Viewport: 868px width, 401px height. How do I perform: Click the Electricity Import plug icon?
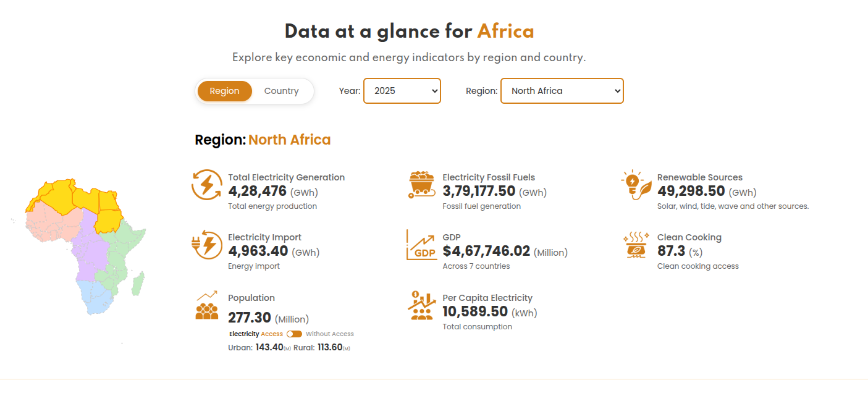pos(206,245)
